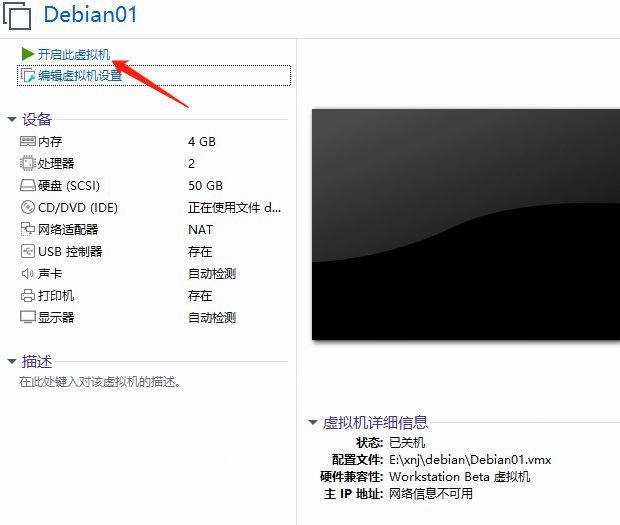620x525 pixels.
Task: Select the CD/DVD (IDE) disc icon
Action: click(28, 208)
